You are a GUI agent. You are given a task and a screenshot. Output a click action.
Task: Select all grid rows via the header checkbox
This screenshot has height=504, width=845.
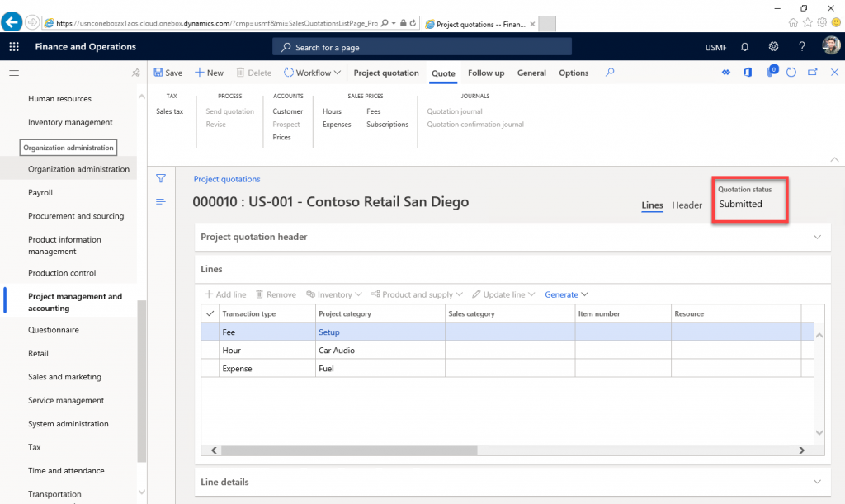pos(210,313)
